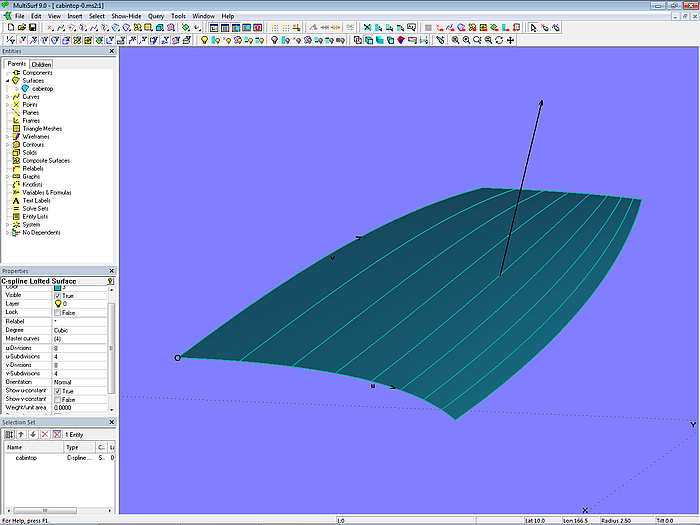
Task: Click the New file icon in toolbar
Action: [8, 27]
